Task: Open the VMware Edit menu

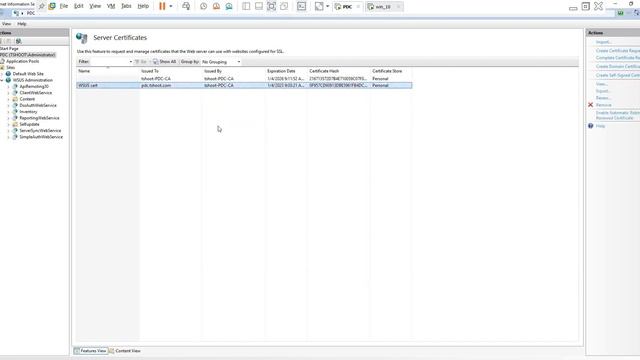Action: pyautogui.click(x=78, y=6)
